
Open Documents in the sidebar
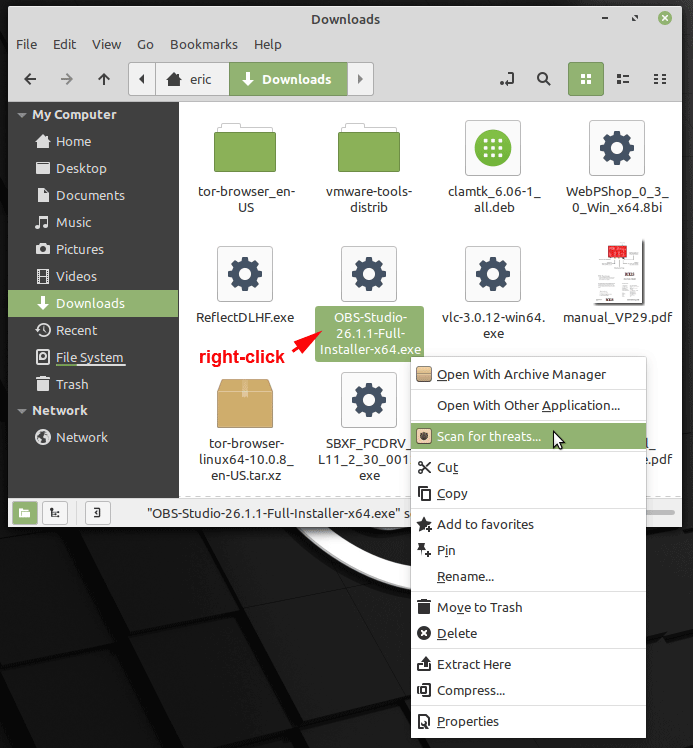tap(93, 196)
